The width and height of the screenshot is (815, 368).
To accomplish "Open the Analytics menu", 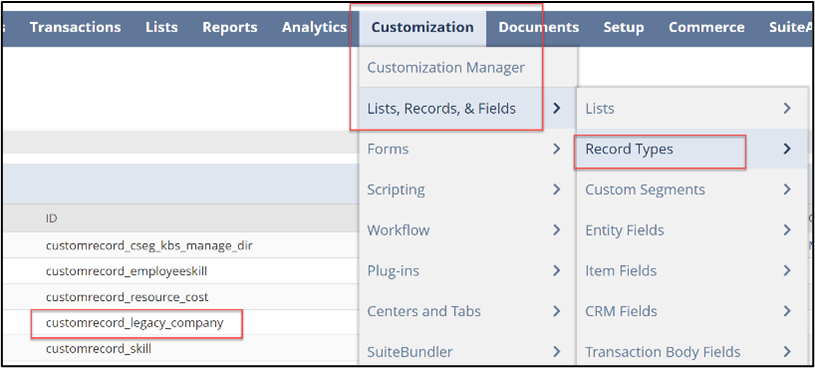I will (314, 27).
